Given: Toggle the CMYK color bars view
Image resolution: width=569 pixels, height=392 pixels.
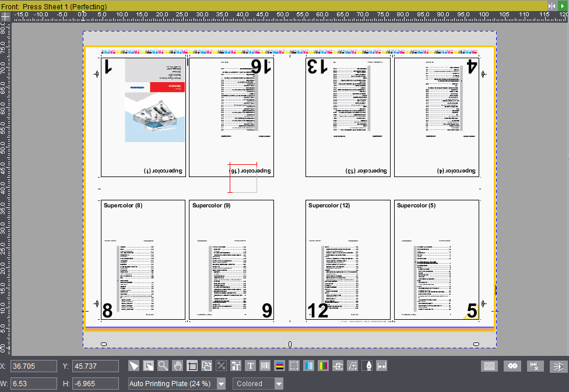Looking at the screenshot, I should coord(324,366).
